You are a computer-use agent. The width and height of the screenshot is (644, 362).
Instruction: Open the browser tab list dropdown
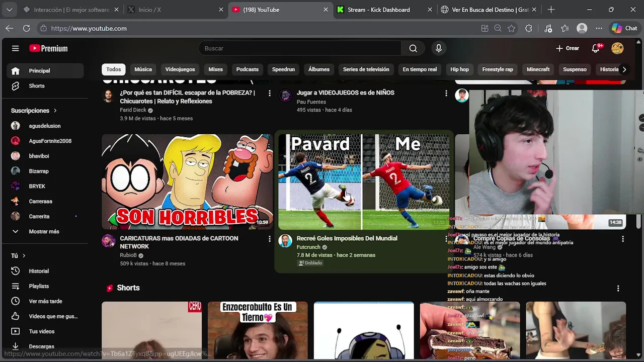[x=9, y=10]
